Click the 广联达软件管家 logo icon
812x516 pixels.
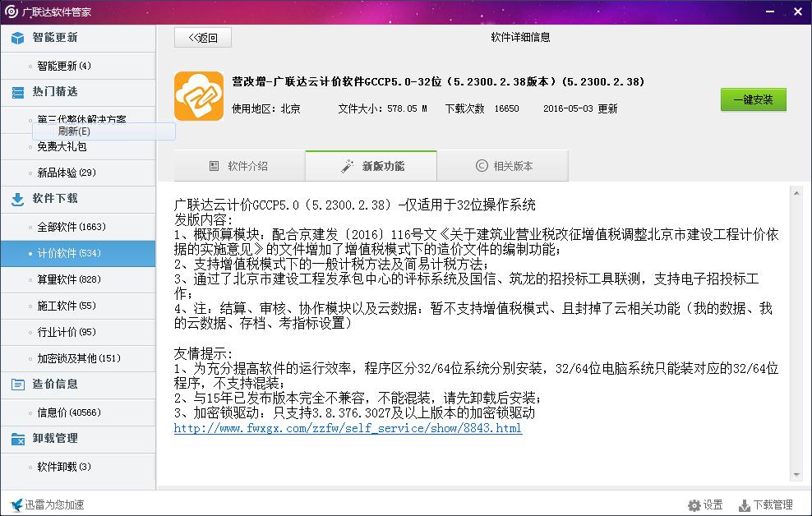click(x=11, y=11)
